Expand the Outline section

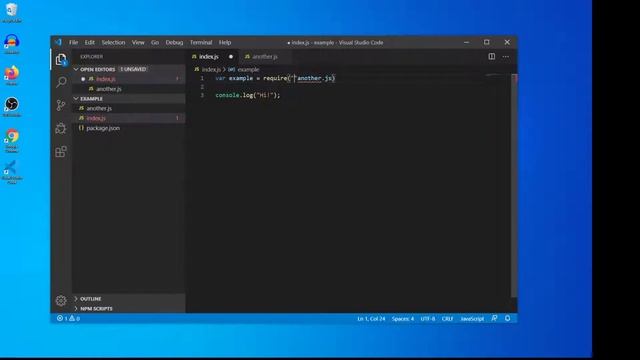point(129,299)
